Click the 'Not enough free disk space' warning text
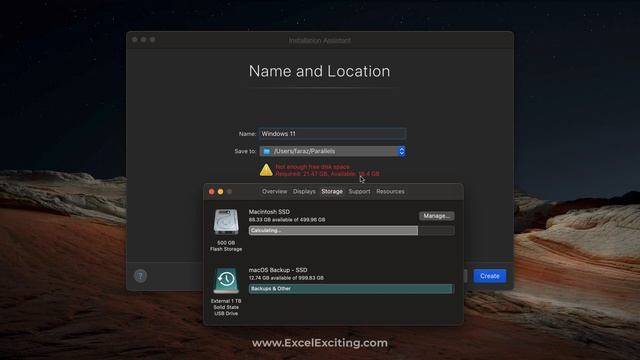This screenshot has height=360, width=640. pos(313,167)
